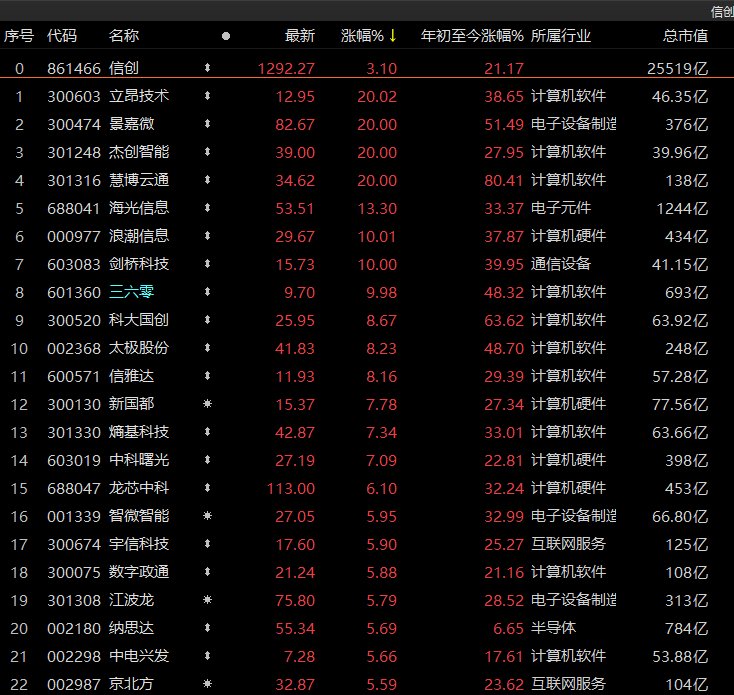Click the latest price 42.87
The width and height of the screenshot is (734, 695).
coord(295,432)
